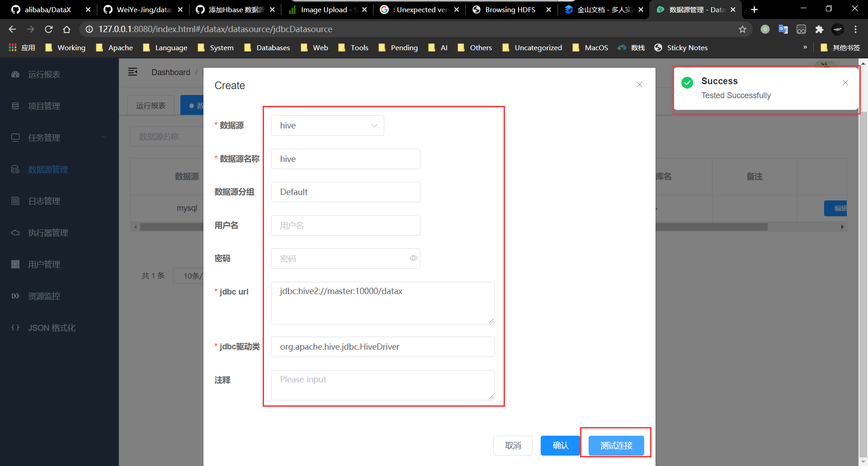Click the table horizontal scrollbar left arrow
868x466 pixels.
[x=135, y=227]
